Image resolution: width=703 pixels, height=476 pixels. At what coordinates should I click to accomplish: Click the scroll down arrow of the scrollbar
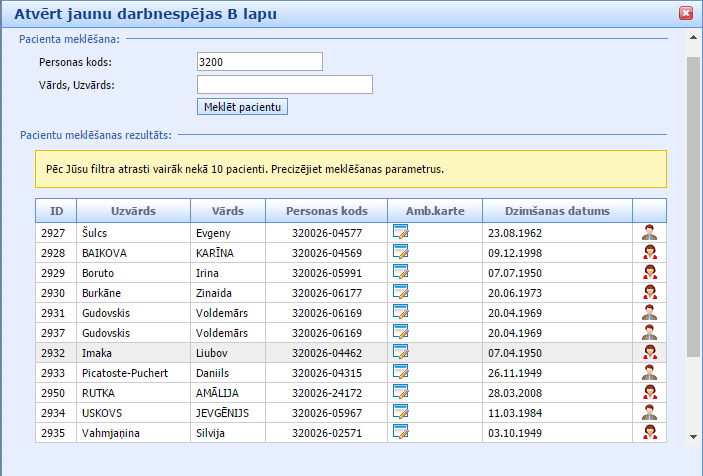click(x=693, y=436)
